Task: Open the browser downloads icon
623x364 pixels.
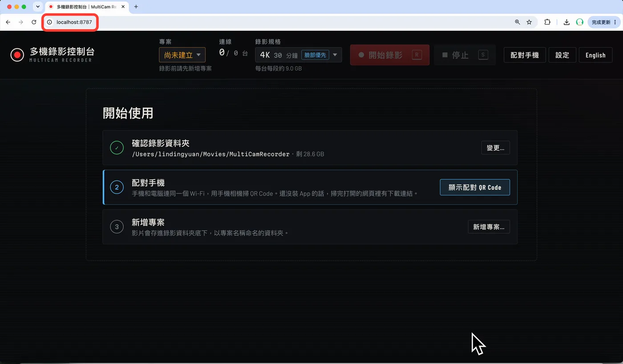Action: pyautogui.click(x=566, y=22)
